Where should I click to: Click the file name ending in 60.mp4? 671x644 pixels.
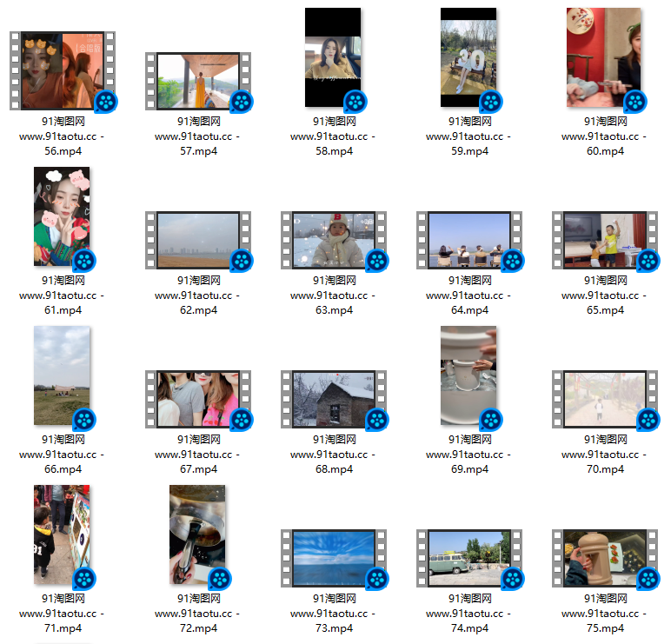(x=605, y=136)
